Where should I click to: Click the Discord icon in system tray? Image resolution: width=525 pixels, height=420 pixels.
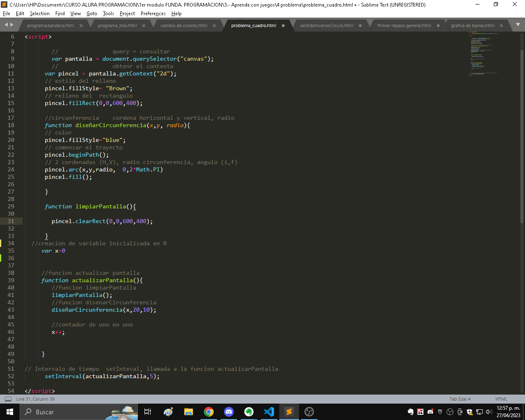pos(430,412)
